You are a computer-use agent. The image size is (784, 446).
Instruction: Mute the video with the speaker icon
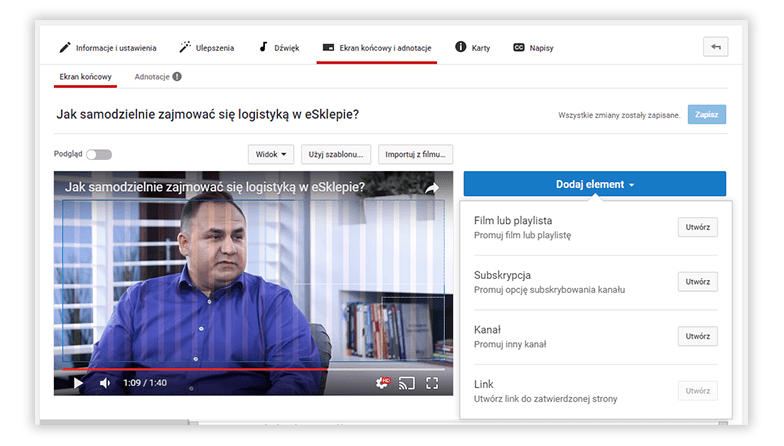(x=104, y=383)
